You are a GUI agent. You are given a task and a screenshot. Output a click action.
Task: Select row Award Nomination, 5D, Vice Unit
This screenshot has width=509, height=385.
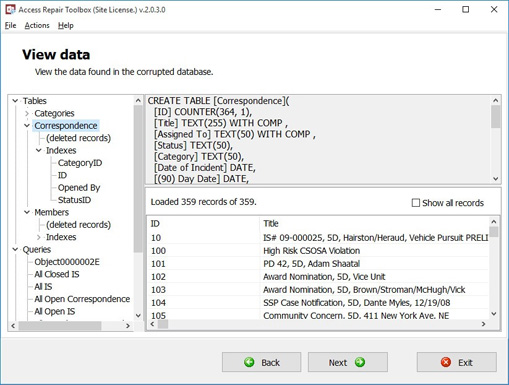[x=318, y=277]
